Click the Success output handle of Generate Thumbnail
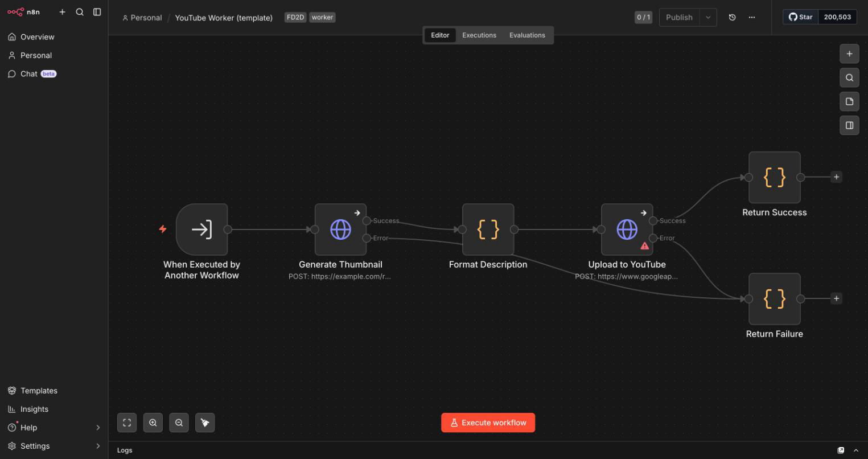The height and width of the screenshot is (459, 868). click(367, 221)
